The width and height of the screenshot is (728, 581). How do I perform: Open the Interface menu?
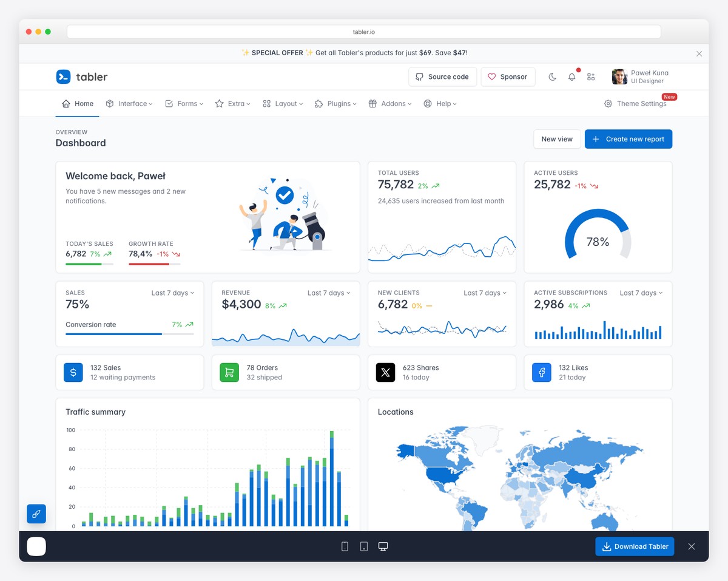click(x=129, y=103)
